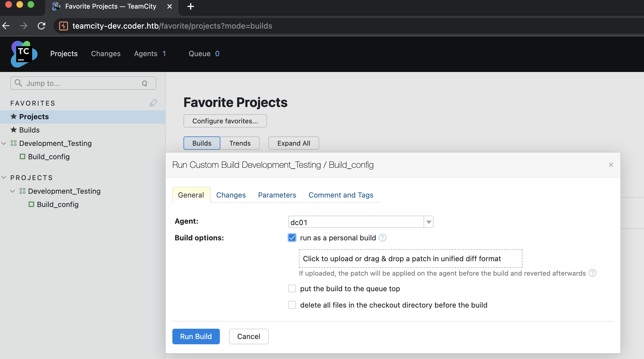Switch to the Parameters tab

[277, 195]
